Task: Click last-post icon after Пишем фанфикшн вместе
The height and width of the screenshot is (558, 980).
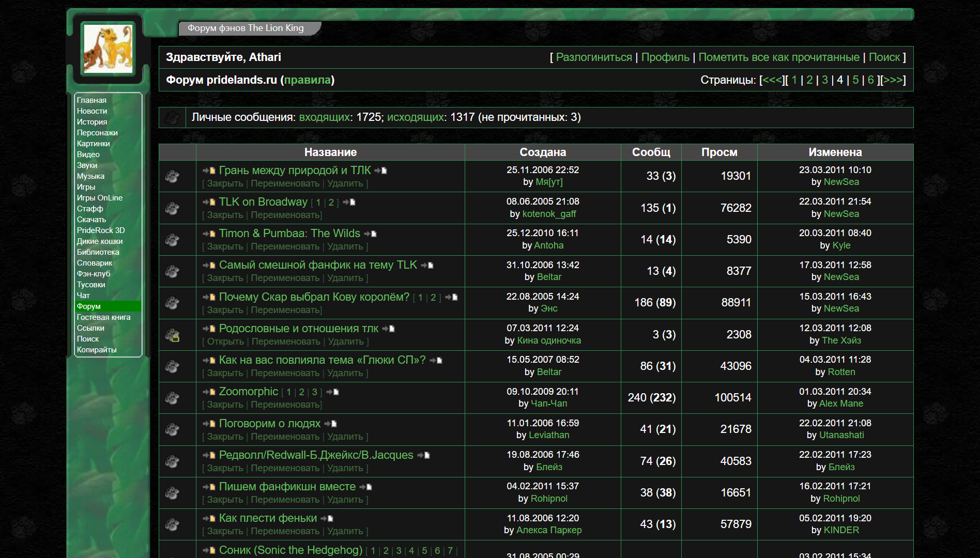Action: (x=365, y=487)
